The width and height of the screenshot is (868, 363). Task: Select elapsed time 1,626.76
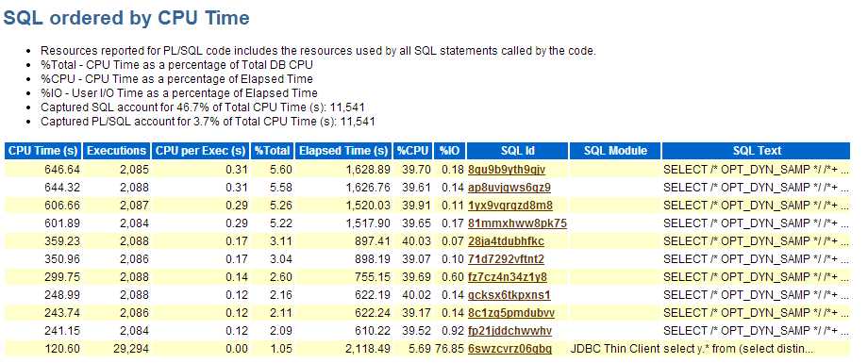click(x=369, y=188)
